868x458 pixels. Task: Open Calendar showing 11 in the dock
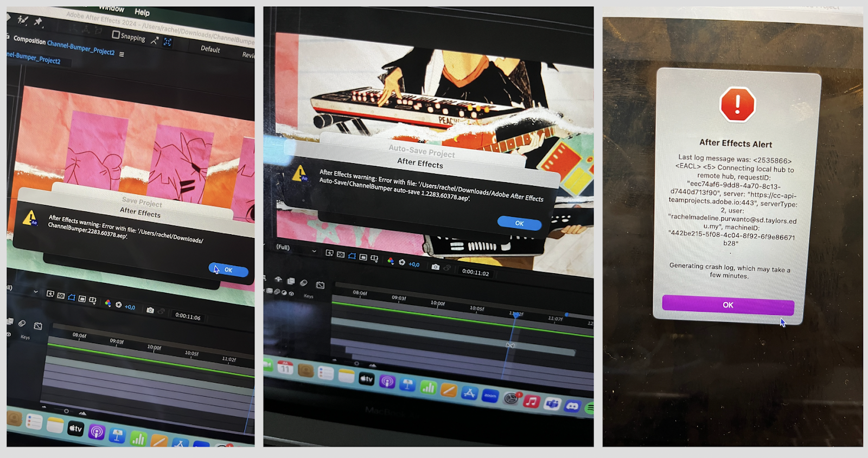pyautogui.click(x=285, y=369)
